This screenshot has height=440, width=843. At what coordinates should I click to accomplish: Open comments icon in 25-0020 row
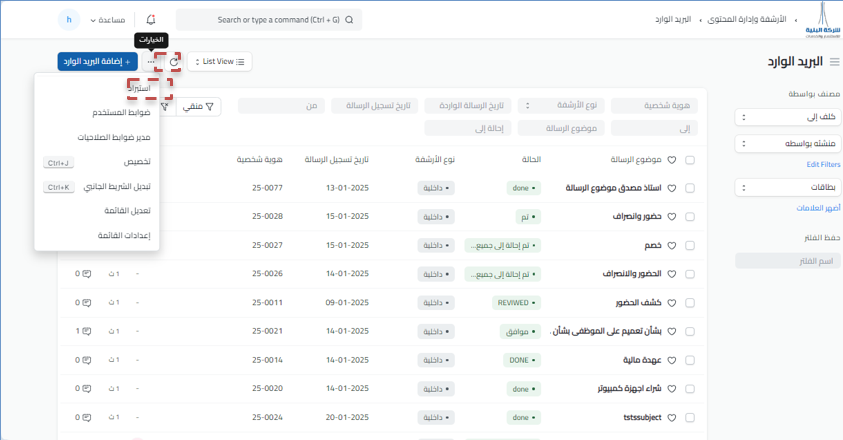click(x=87, y=388)
